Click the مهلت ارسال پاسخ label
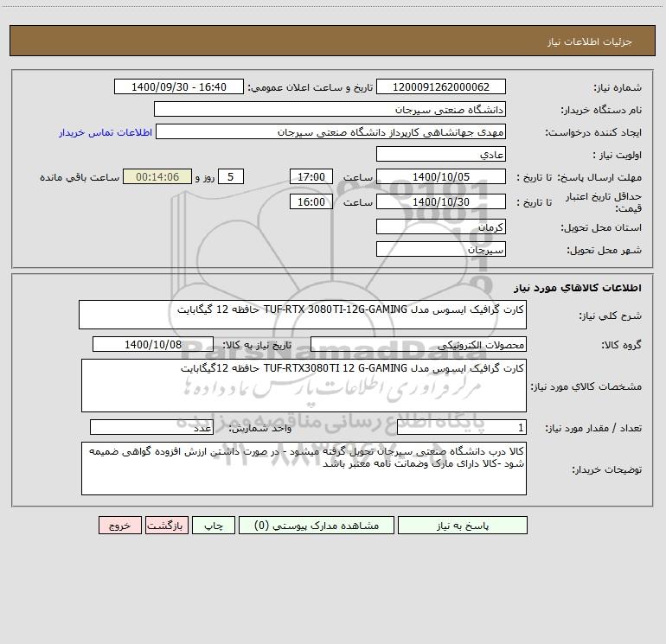Screen dimensions: 666x644 click(599, 177)
